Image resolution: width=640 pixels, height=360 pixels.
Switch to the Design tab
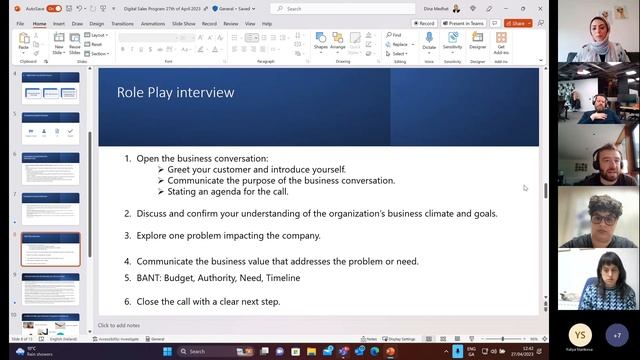97,24
